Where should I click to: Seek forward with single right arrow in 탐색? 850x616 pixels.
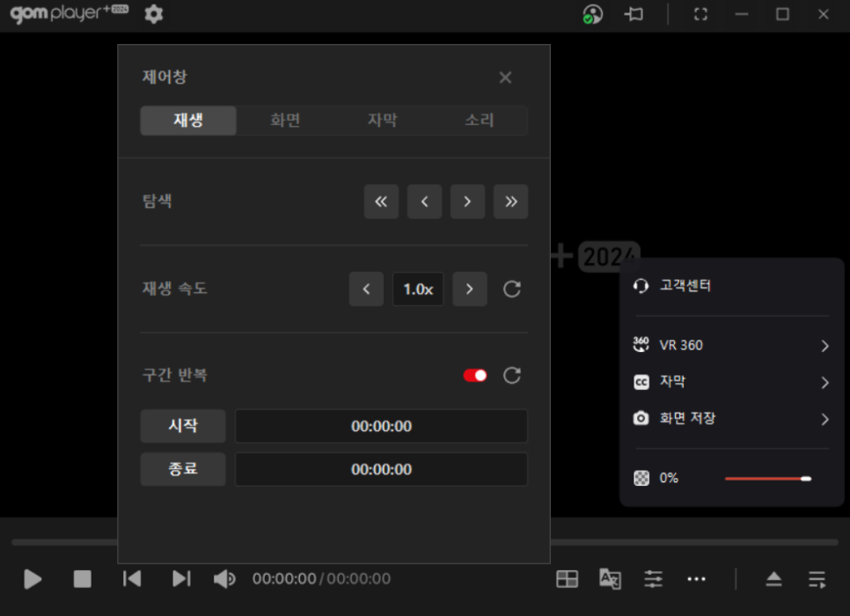467,202
